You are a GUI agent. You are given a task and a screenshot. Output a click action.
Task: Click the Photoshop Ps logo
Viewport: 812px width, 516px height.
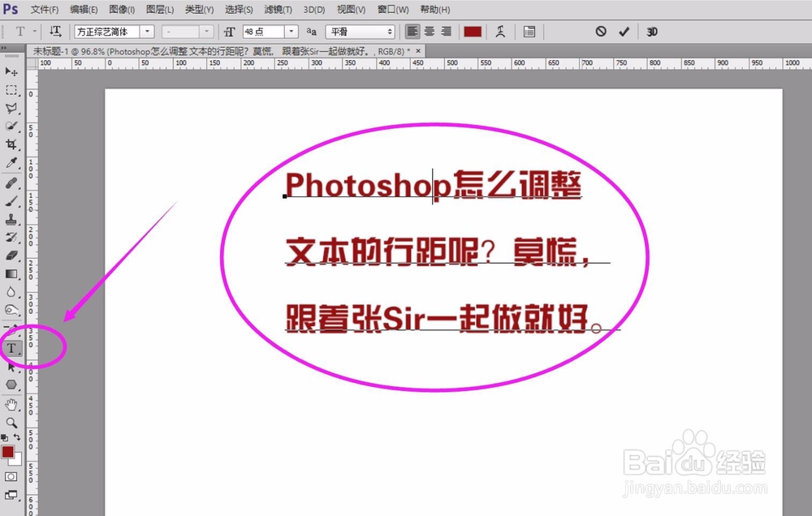point(11,9)
